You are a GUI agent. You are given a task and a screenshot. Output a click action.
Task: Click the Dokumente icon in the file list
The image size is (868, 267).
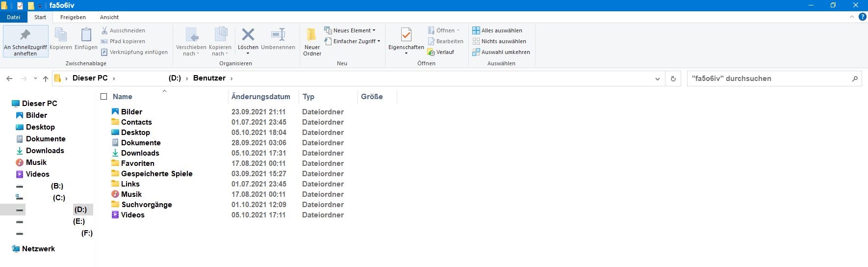(115, 143)
